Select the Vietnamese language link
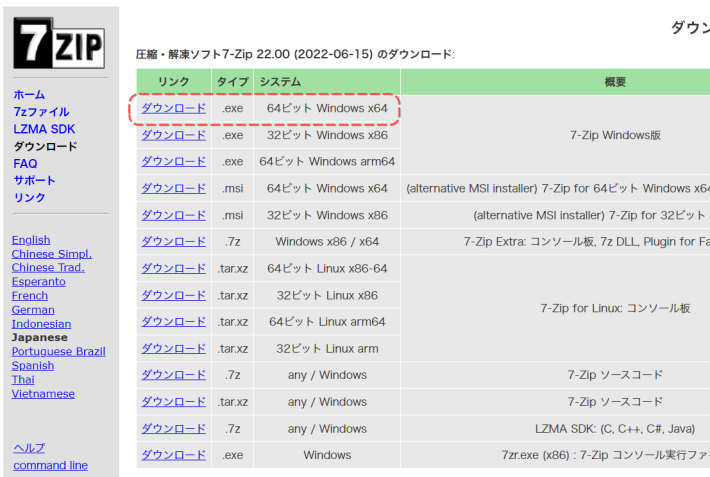 point(42,394)
